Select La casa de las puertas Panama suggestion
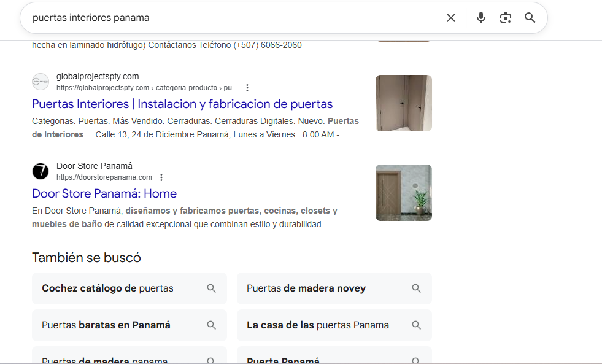Screen dimensions: 602x364 point(318,325)
